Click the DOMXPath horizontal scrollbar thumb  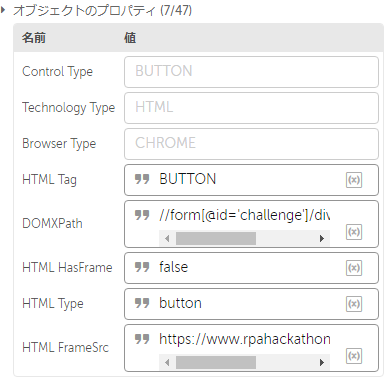pyautogui.click(x=216, y=239)
